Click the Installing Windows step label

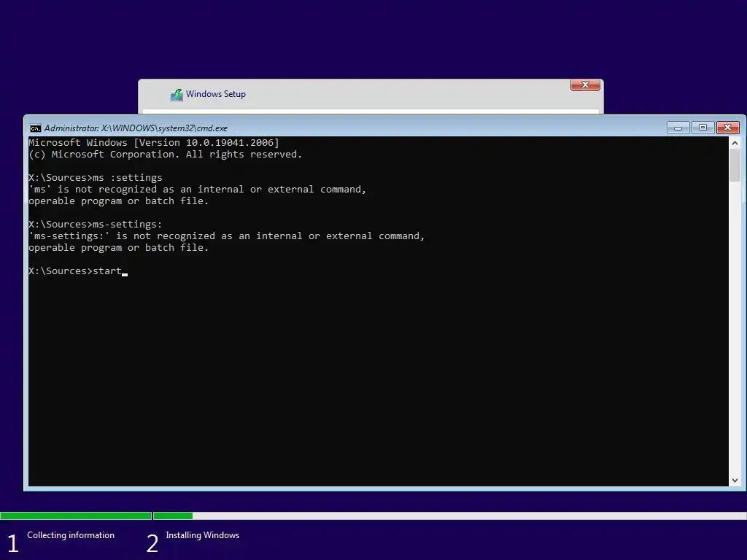(203, 535)
